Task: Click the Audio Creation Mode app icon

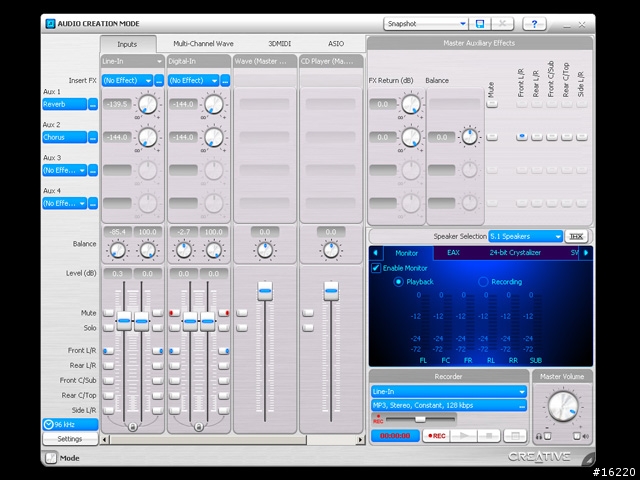Action: pos(50,23)
